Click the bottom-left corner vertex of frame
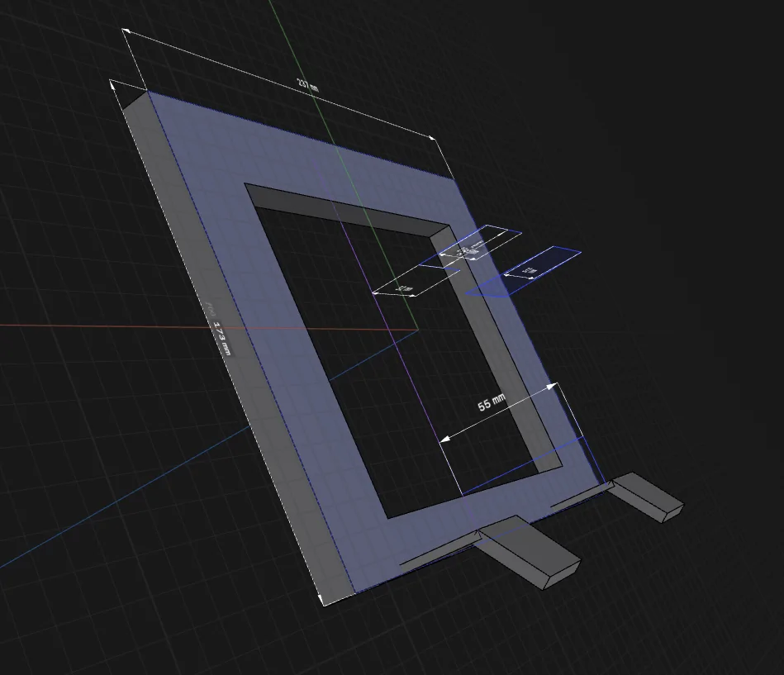The image size is (784, 675). (x=324, y=606)
